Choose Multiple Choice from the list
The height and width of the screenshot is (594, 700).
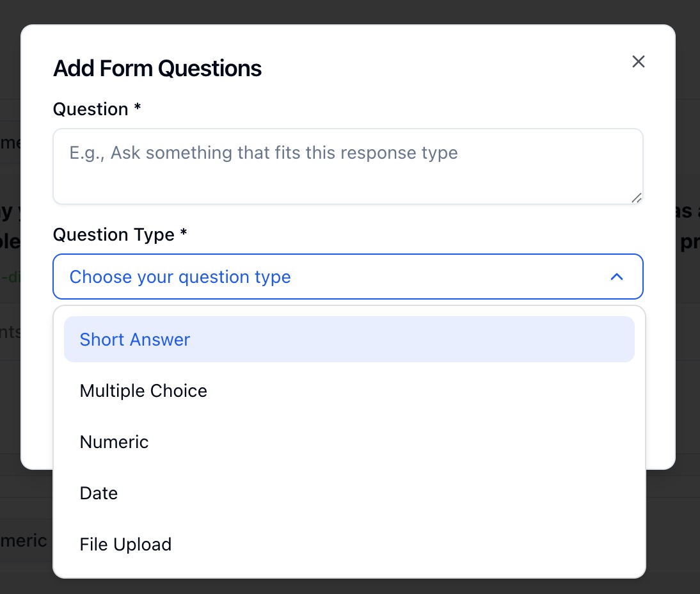pyautogui.click(x=143, y=390)
